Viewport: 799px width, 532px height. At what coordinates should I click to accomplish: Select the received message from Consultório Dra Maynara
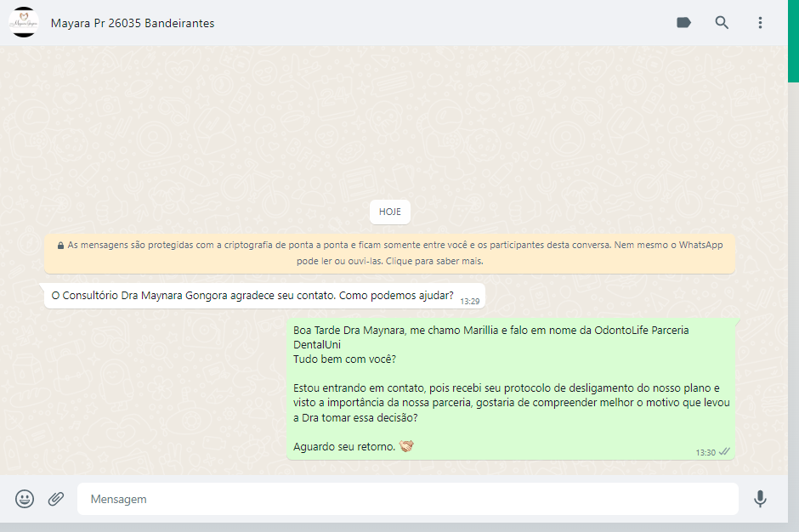(264, 296)
